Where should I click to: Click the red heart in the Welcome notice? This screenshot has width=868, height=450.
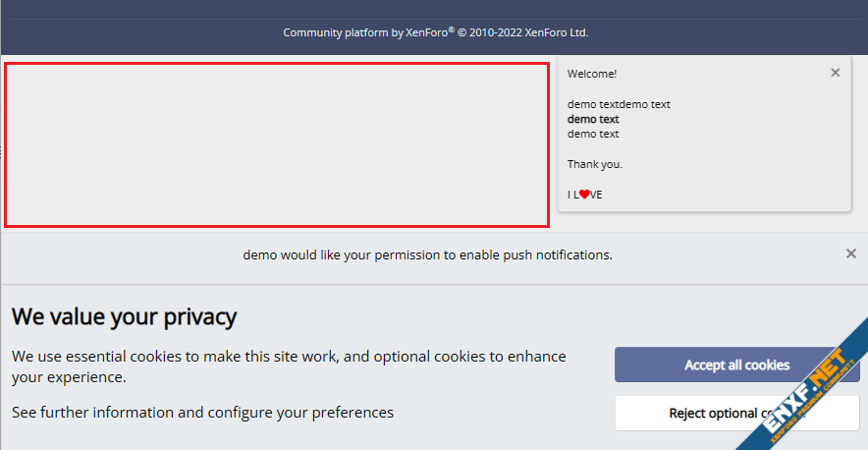(584, 195)
